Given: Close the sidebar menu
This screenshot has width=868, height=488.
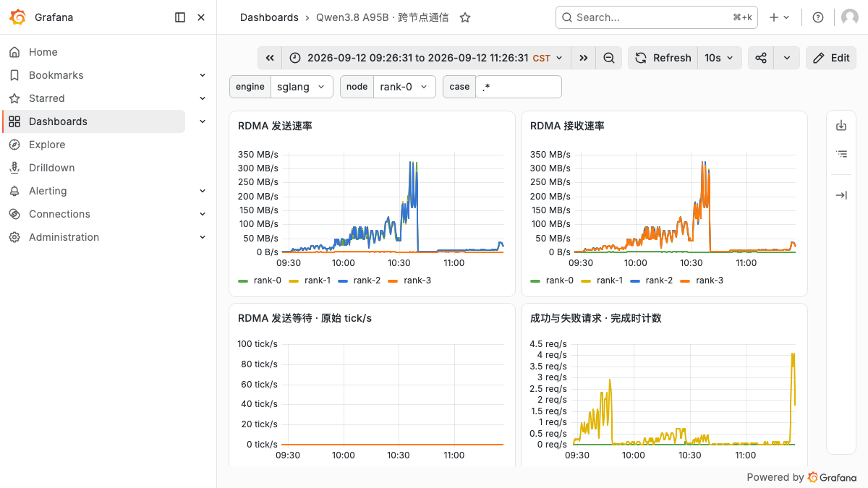Looking at the screenshot, I should (x=201, y=17).
